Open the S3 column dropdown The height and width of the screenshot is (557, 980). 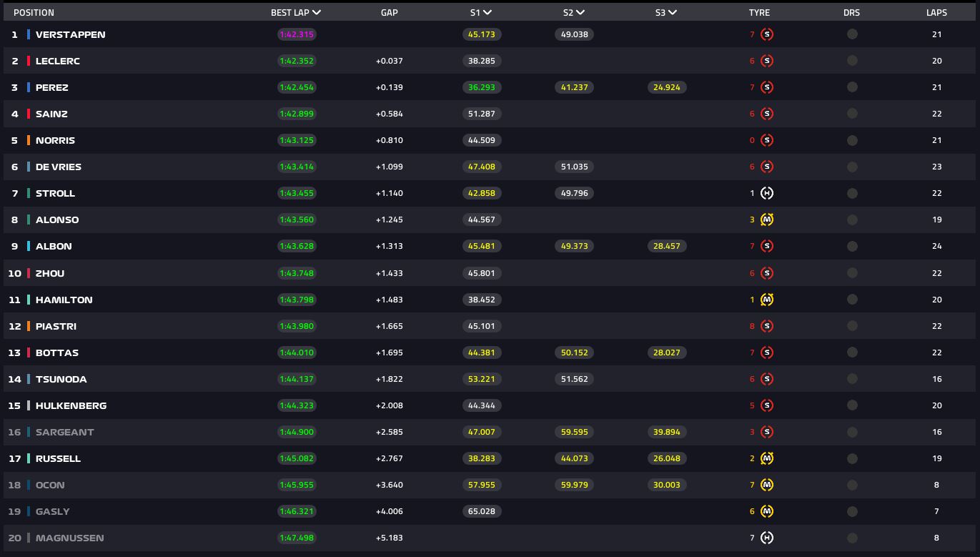(665, 12)
